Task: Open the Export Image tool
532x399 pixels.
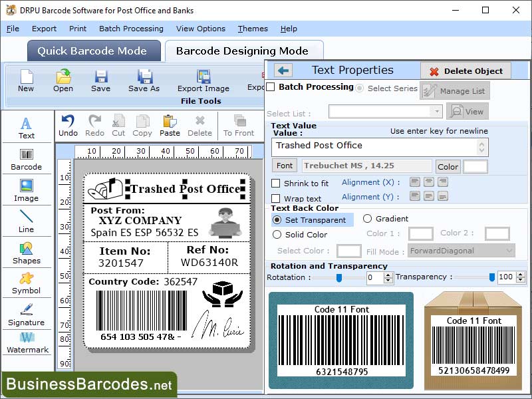Action: pyautogui.click(x=203, y=80)
